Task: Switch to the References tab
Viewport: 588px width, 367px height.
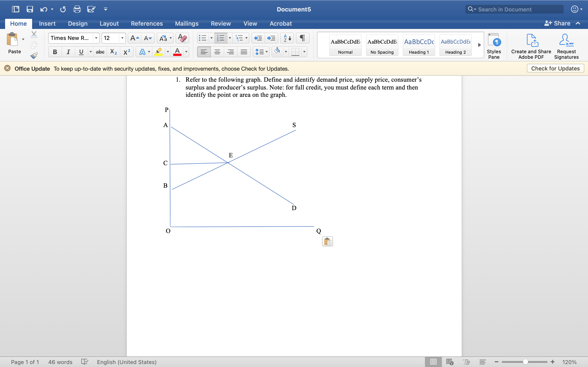Action: click(x=147, y=24)
